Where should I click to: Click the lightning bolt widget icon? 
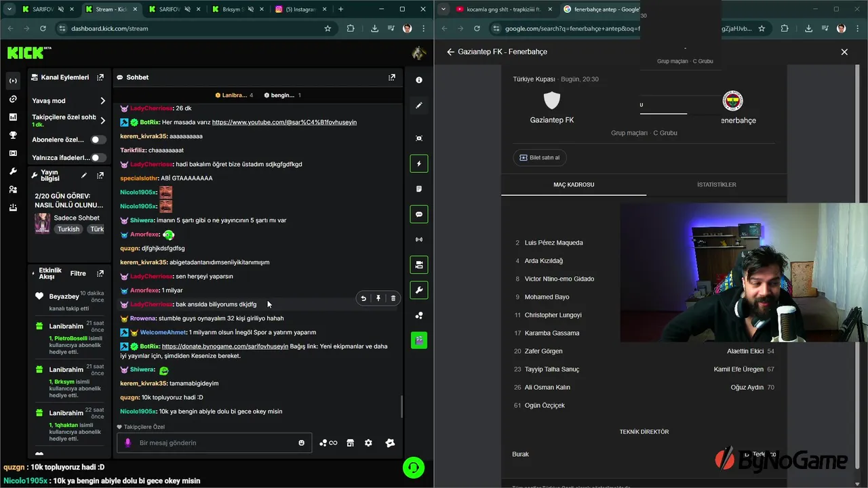coord(419,163)
